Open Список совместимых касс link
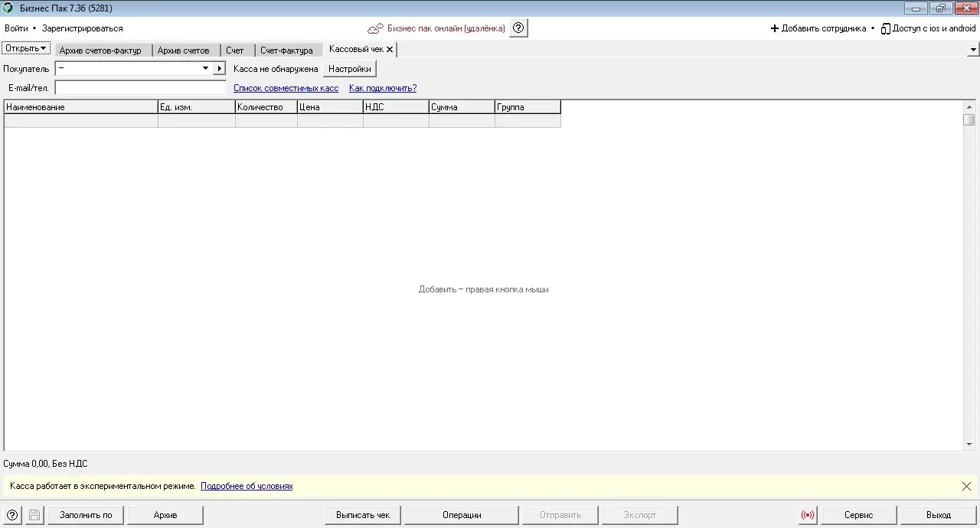The image size is (980, 528). point(286,88)
